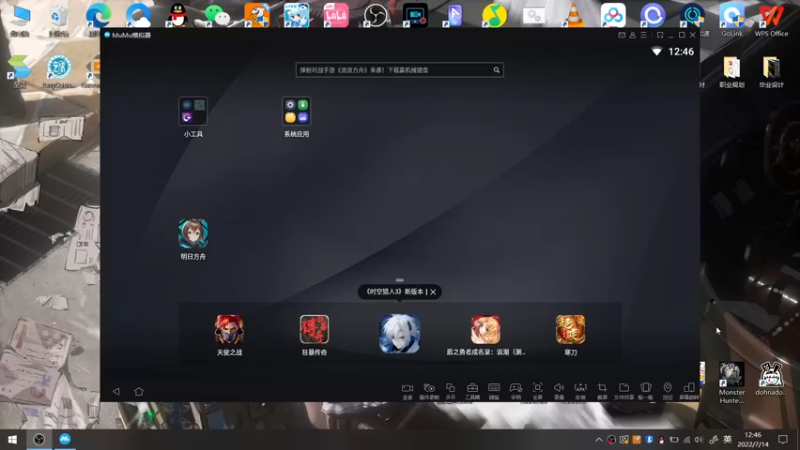Screen dimensions: 800x450
Task: Open the QQ penguin desktop shortcut
Action: pyautogui.click(x=177, y=15)
